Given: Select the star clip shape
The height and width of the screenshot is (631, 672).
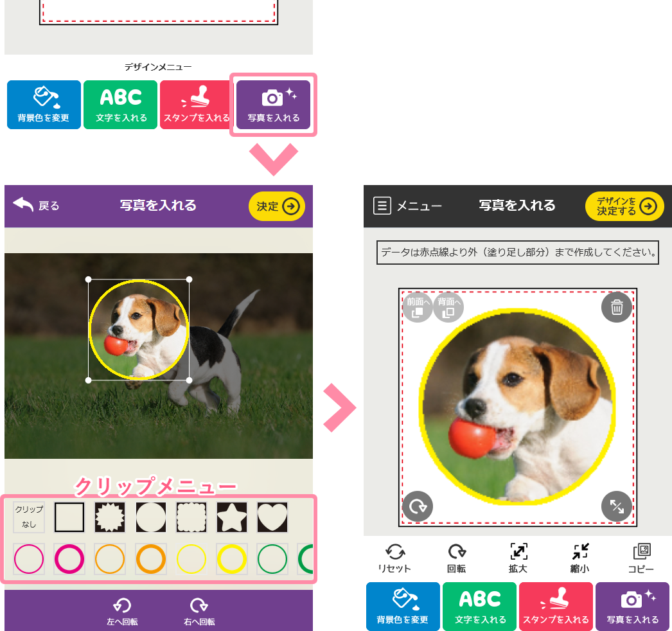Looking at the screenshot, I should [x=231, y=517].
